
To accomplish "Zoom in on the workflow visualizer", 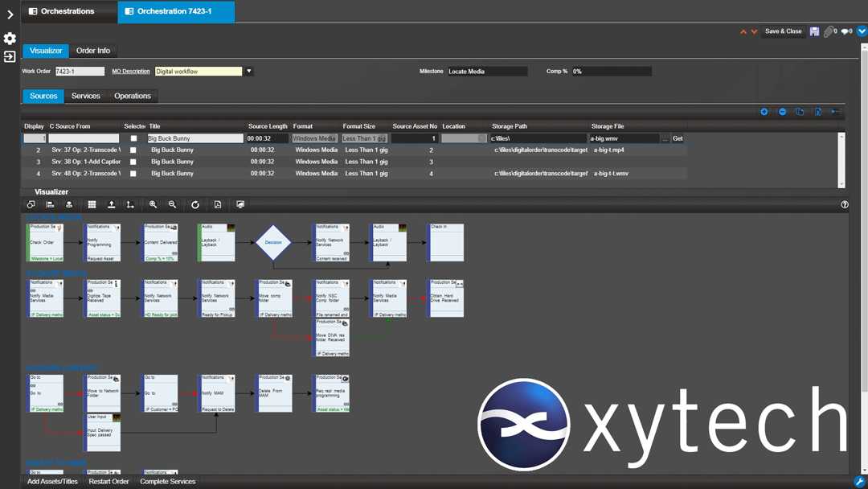I will pyautogui.click(x=153, y=205).
